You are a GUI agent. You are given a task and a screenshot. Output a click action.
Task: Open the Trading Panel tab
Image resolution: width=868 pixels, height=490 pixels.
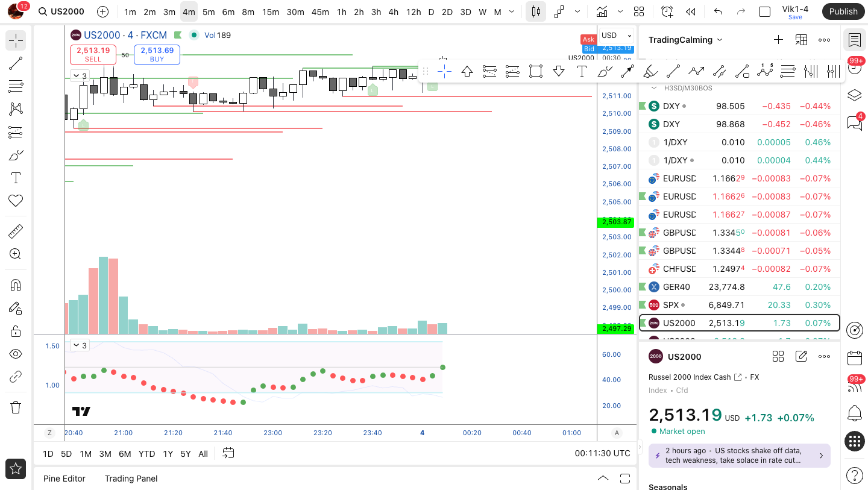(131, 479)
